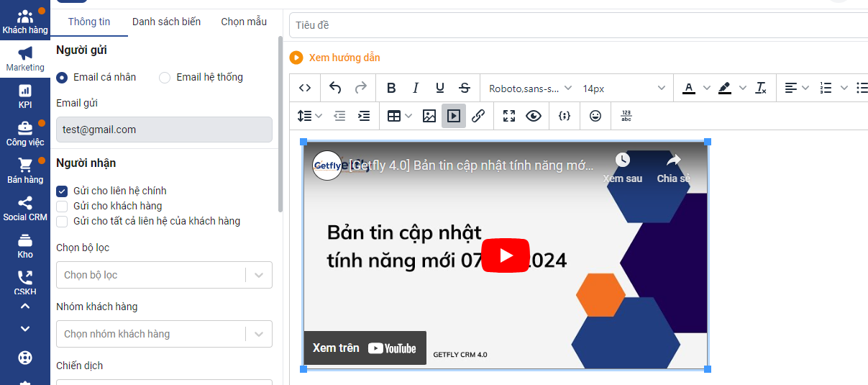Apply the text color A button
This screenshot has height=385, width=868.
tap(688, 88)
